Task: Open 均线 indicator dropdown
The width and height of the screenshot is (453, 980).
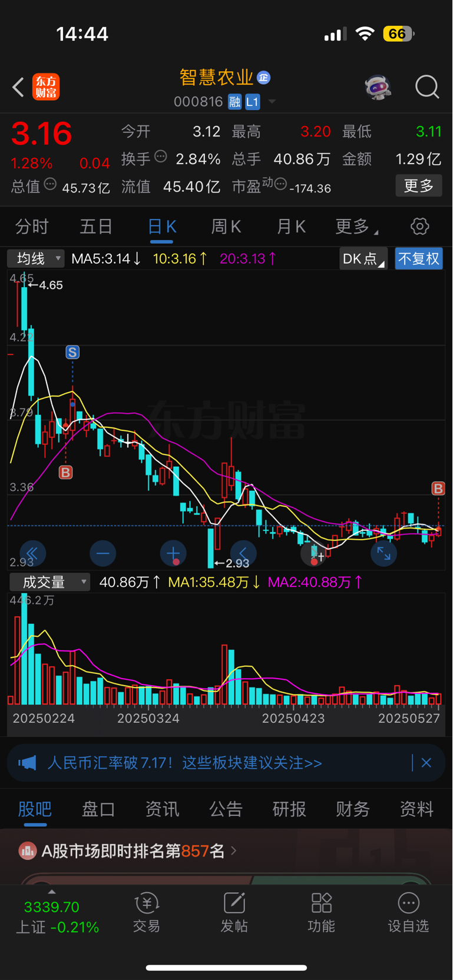Action: 36,258
